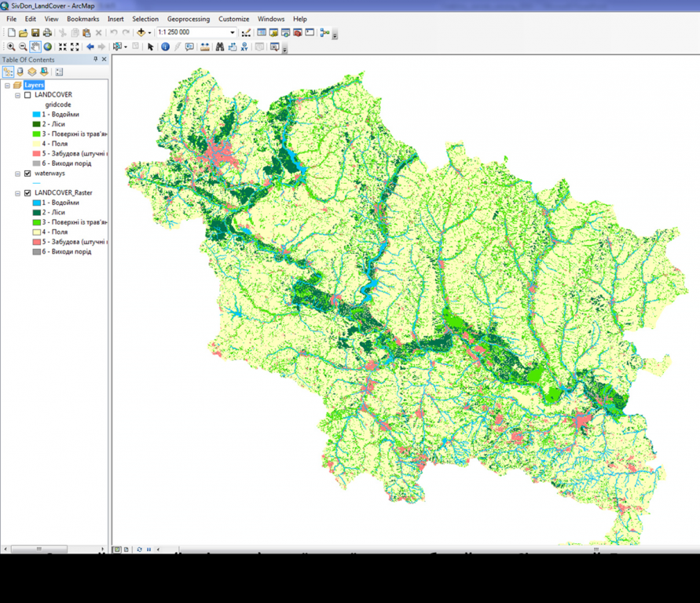Select the Identify tool
This screenshot has width=700, height=603.
click(x=165, y=47)
